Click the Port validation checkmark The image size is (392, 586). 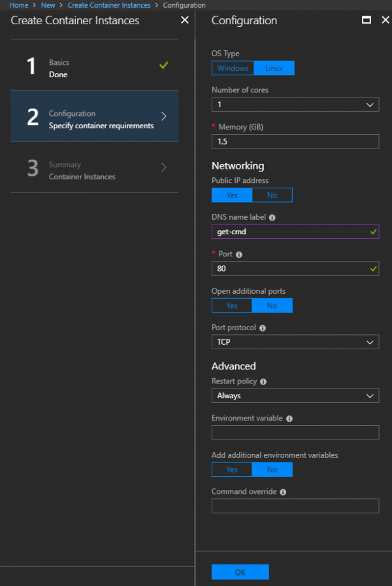click(373, 269)
